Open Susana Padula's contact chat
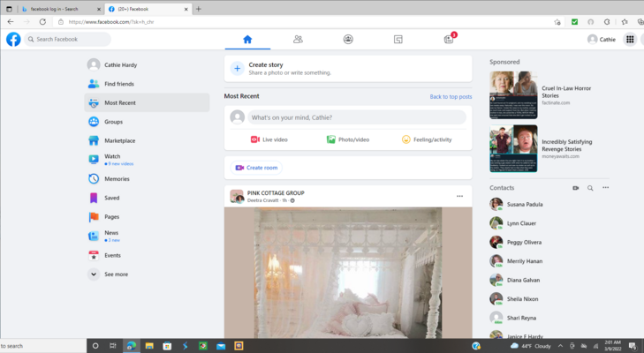The height and width of the screenshot is (353, 644). pos(522,204)
